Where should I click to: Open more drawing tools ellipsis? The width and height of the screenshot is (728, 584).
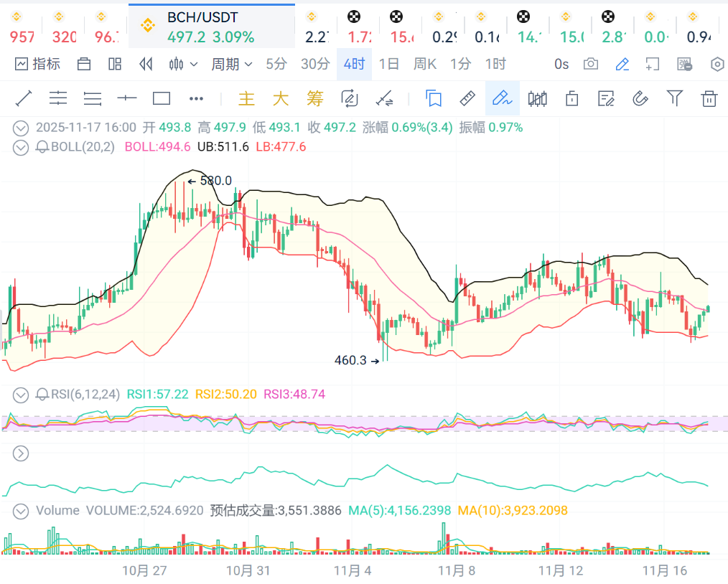(196, 98)
